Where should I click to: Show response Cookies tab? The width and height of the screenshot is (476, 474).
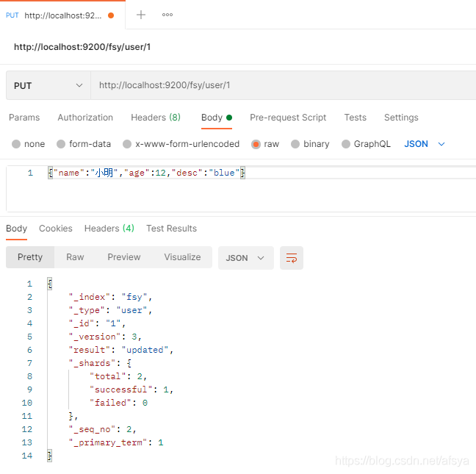point(56,229)
